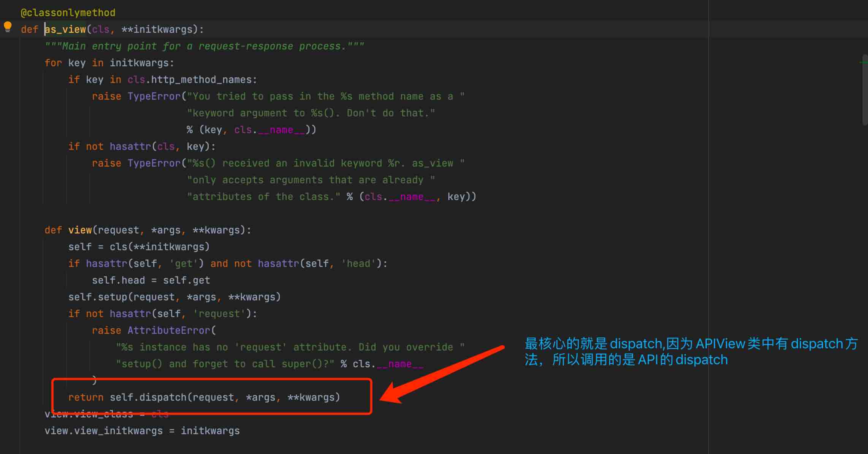Click string "setup() and forget to call super()?"
Viewport: 868px width, 454px height.
tap(225, 364)
